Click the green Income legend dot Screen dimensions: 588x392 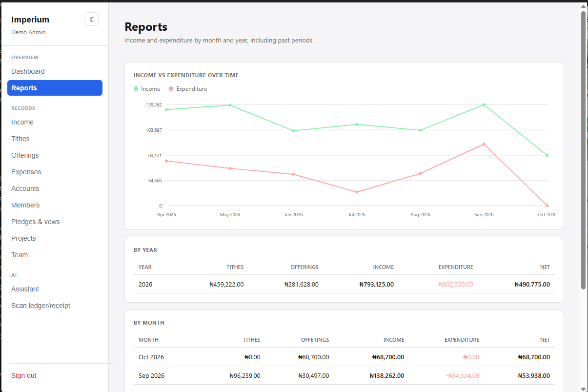(136, 89)
